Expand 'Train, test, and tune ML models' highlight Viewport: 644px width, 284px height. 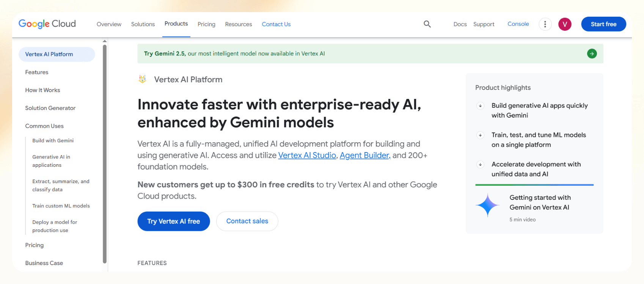tap(480, 135)
